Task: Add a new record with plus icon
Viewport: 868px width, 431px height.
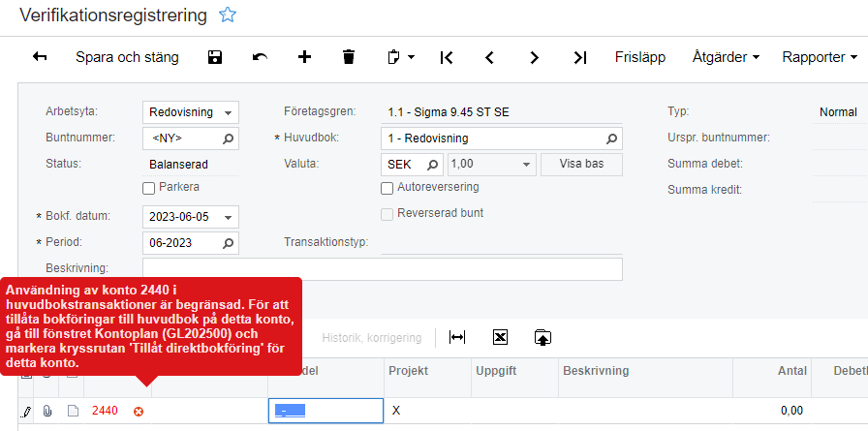Action: (304, 57)
